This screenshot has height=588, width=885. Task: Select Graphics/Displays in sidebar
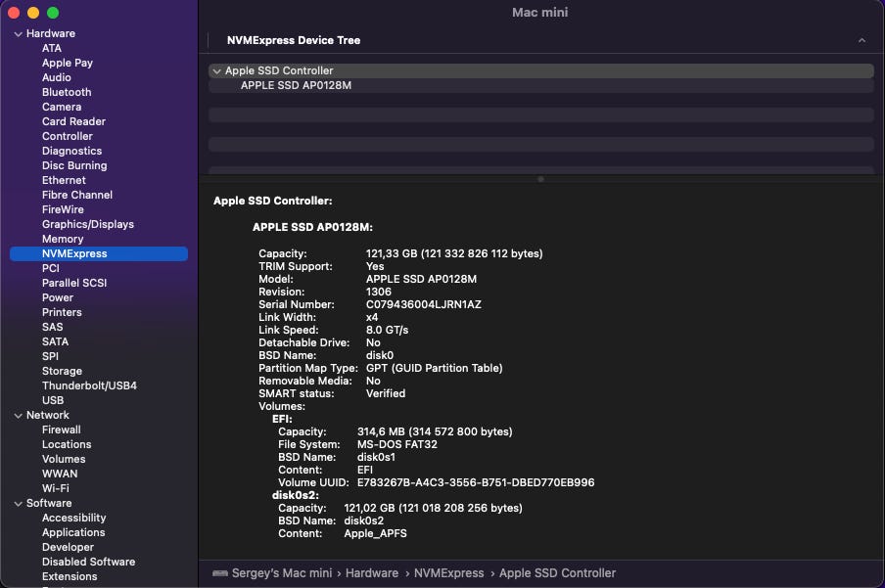(x=87, y=225)
